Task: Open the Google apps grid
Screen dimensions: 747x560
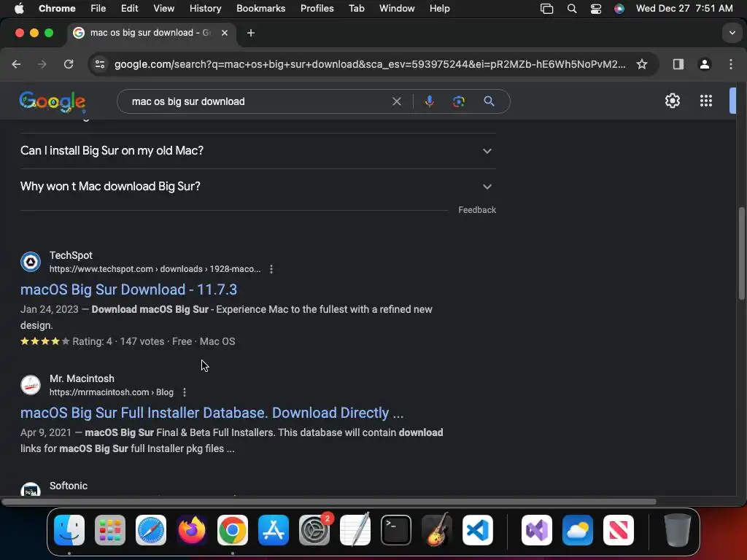Action: [x=706, y=101]
